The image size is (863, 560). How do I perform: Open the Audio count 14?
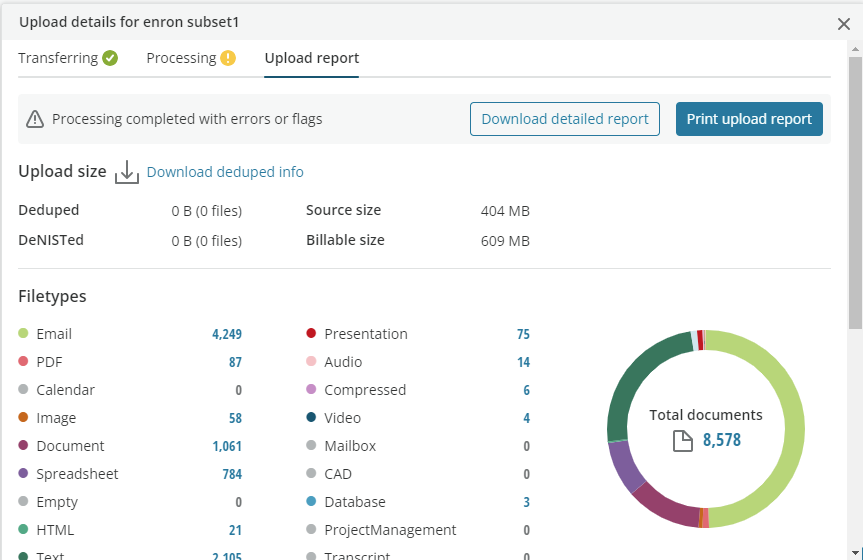pos(523,362)
